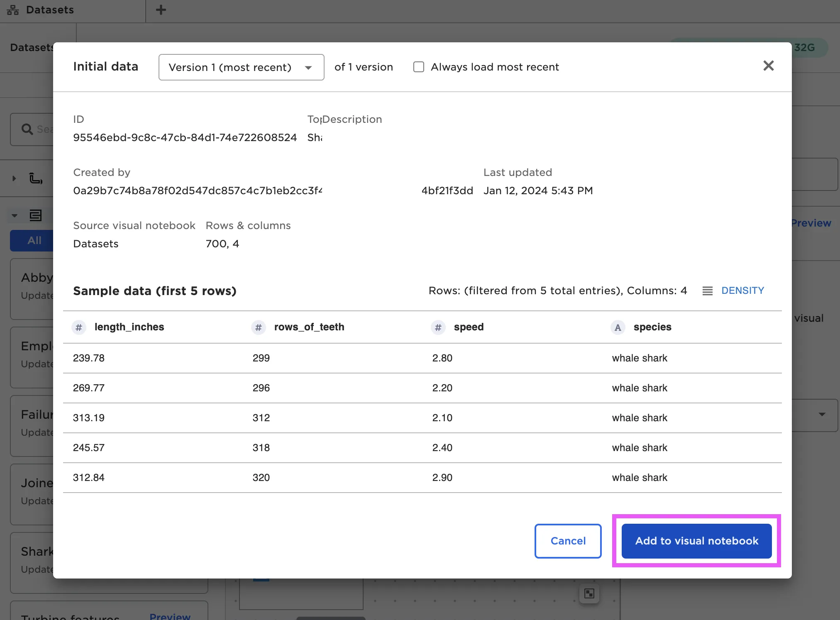Open a new tab with plus icon
The width and height of the screenshot is (840, 620).
[x=161, y=10]
